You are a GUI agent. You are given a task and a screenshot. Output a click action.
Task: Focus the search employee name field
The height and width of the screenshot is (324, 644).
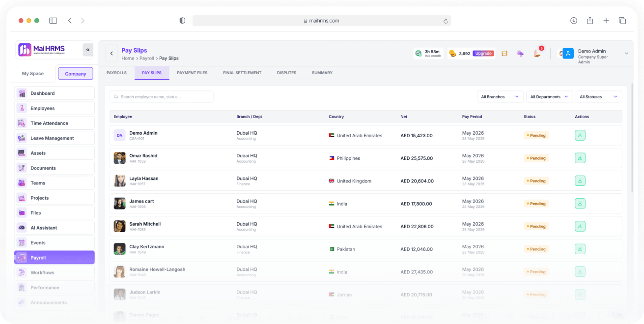[162, 97]
